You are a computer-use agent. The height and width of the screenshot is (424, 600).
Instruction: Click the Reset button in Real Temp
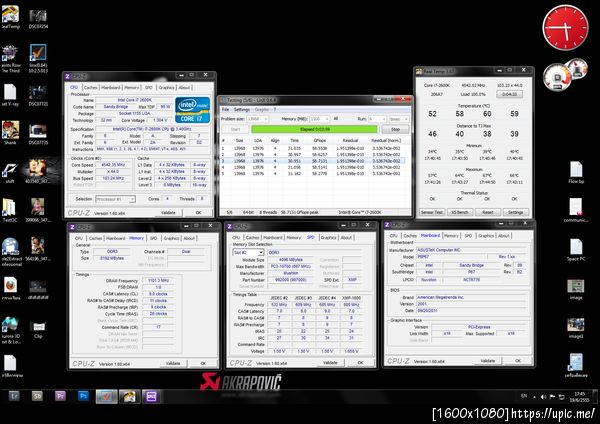pos(488,212)
